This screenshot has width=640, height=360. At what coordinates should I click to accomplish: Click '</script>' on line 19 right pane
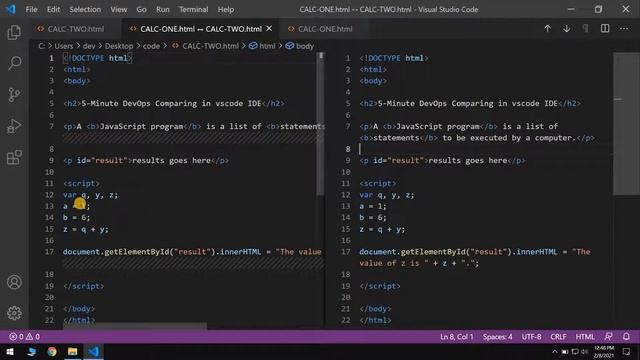pyautogui.click(x=380, y=286)
